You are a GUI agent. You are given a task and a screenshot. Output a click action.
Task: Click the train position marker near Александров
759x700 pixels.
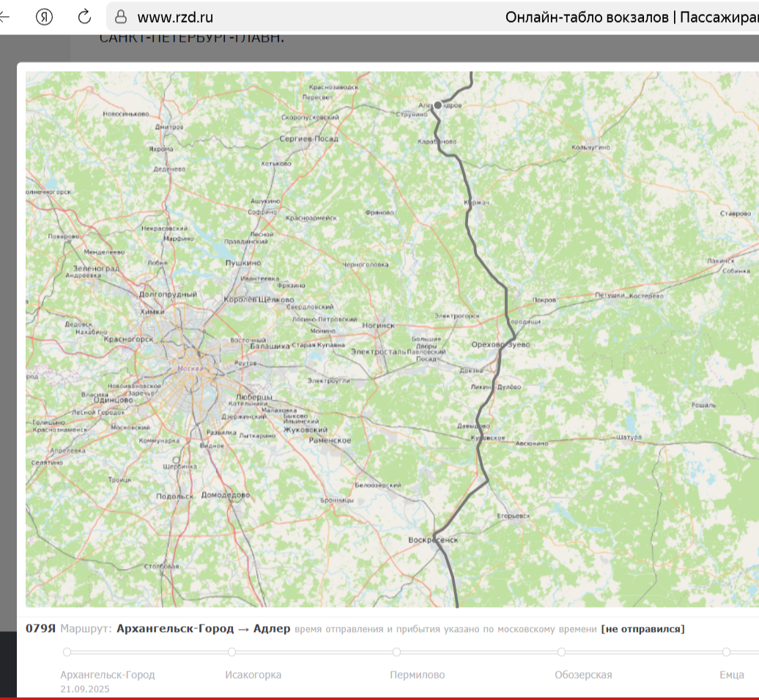click(438, 105)
